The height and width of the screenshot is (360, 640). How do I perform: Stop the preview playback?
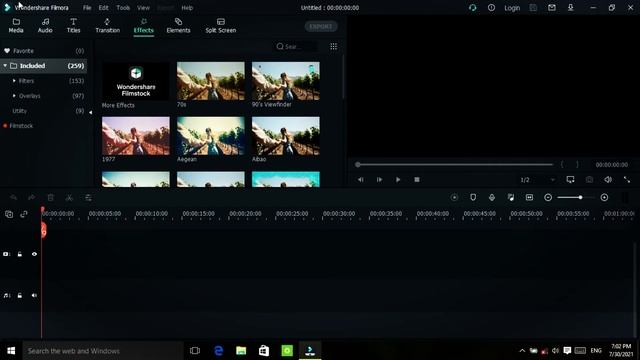(x=417, y=180)
